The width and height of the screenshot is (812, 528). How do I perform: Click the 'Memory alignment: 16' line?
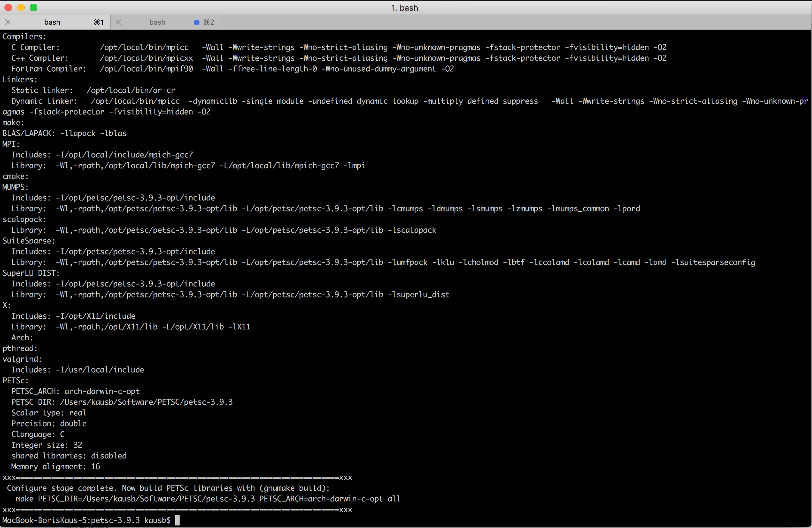point(56,466)
